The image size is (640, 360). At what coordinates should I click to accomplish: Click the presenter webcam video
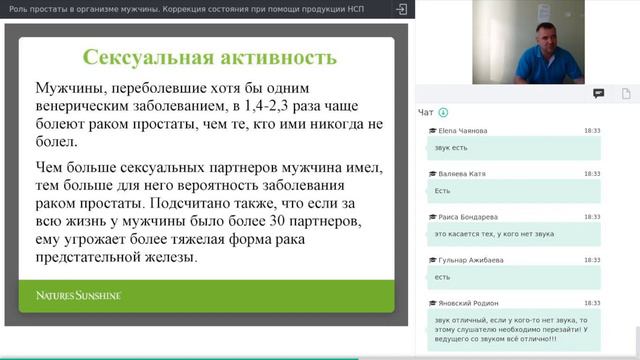[528, 42]
